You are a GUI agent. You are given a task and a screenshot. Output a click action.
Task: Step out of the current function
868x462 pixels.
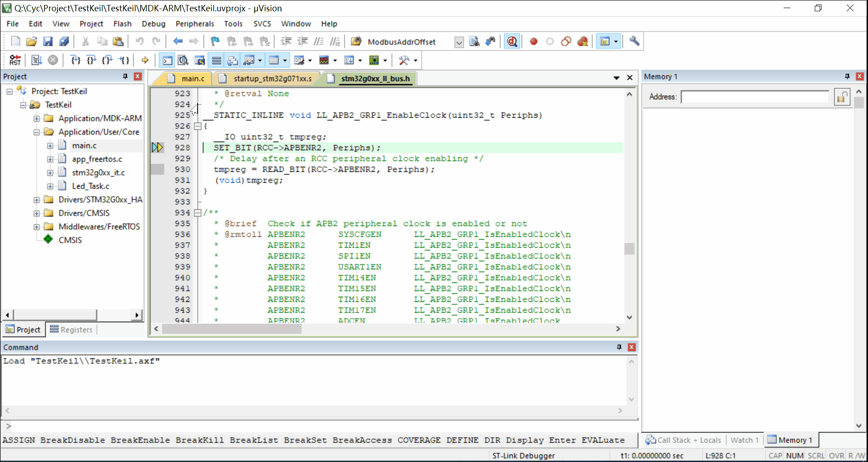tap(107, 60)
